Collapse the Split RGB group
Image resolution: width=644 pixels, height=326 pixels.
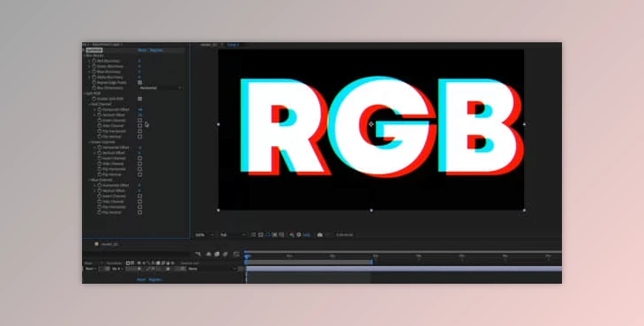pyautogui.click(x=85, y=93)
